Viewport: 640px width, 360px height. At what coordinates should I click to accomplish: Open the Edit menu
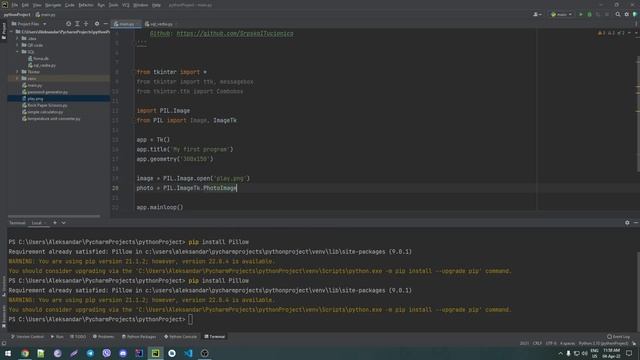(x=25, y=5)
